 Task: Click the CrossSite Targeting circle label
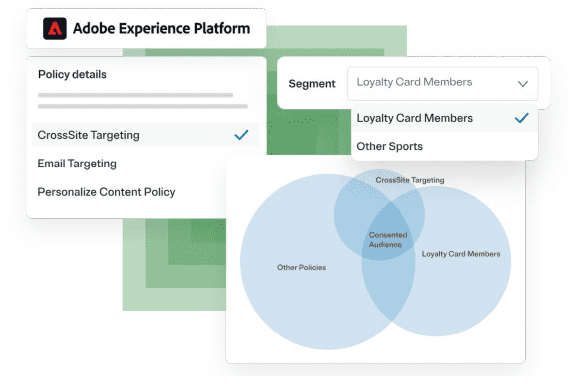click(x=410, y=180)
